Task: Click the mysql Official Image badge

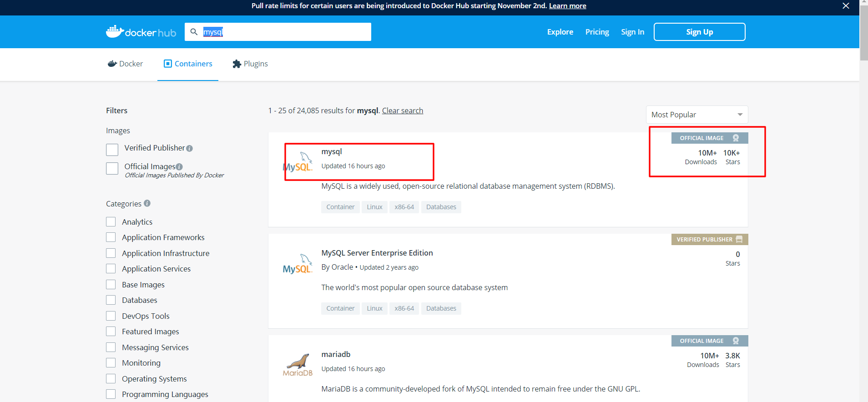Action: (710, 138)
